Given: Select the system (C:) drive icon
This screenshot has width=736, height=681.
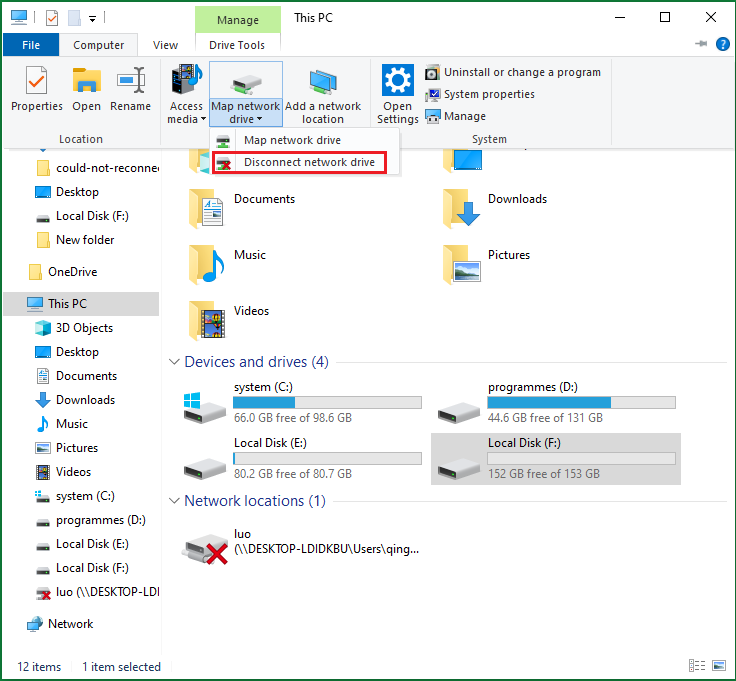Looking at the screenshot, I should 204,405.
